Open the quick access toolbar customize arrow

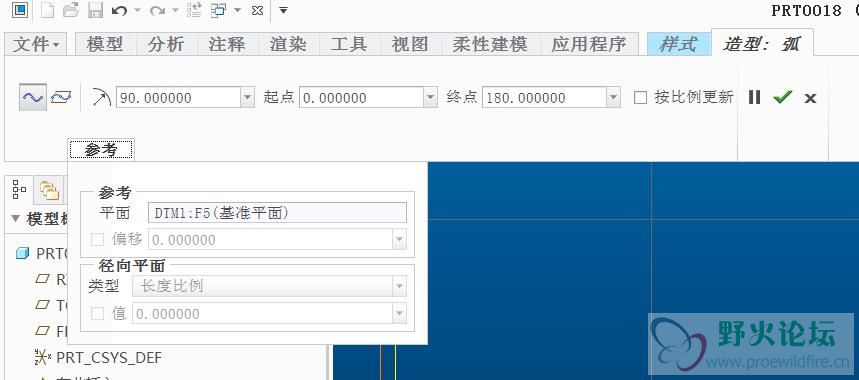point(283,10)
